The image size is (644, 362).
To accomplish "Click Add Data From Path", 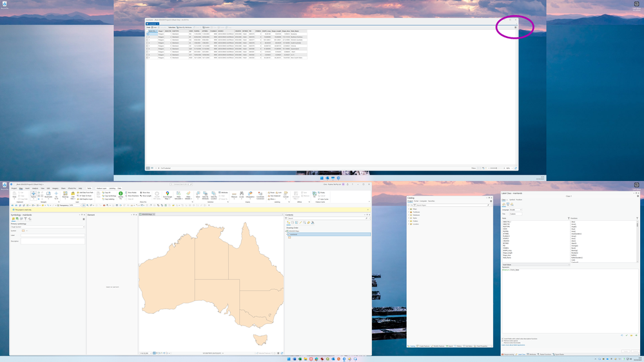I will click(x=85, y=193).
